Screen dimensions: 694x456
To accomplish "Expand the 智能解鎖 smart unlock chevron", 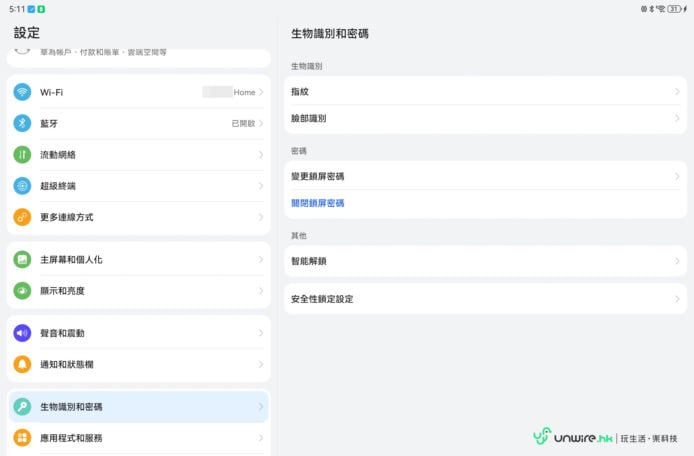I will (x=677, y=261).
